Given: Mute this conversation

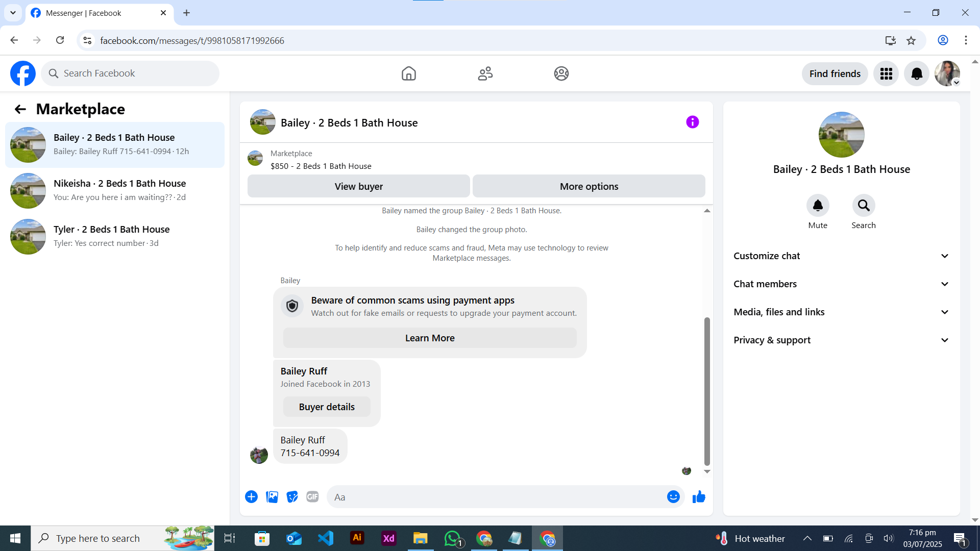Looking at the screenshot, I should pyautogui.click(x=817, y=206).
